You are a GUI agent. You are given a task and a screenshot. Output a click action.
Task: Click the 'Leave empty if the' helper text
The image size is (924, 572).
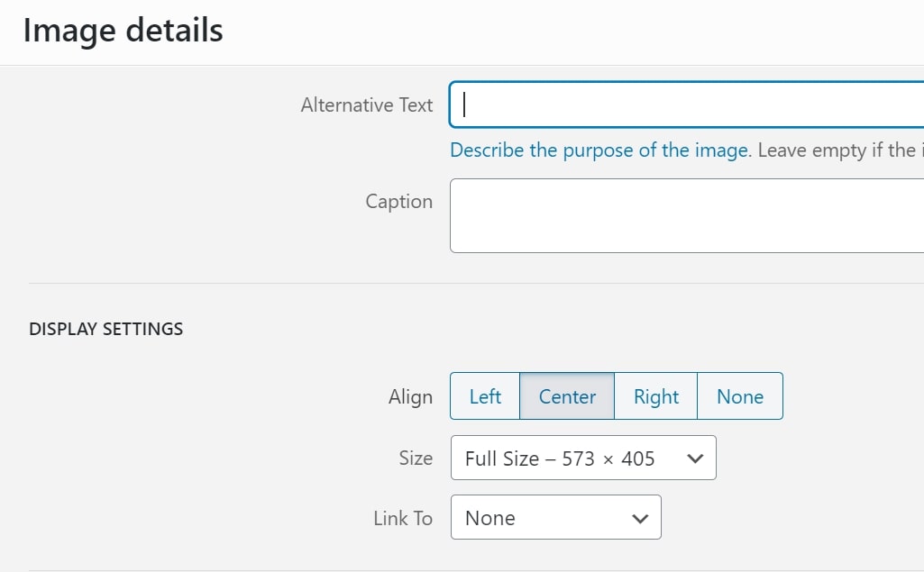coord(837,150)
